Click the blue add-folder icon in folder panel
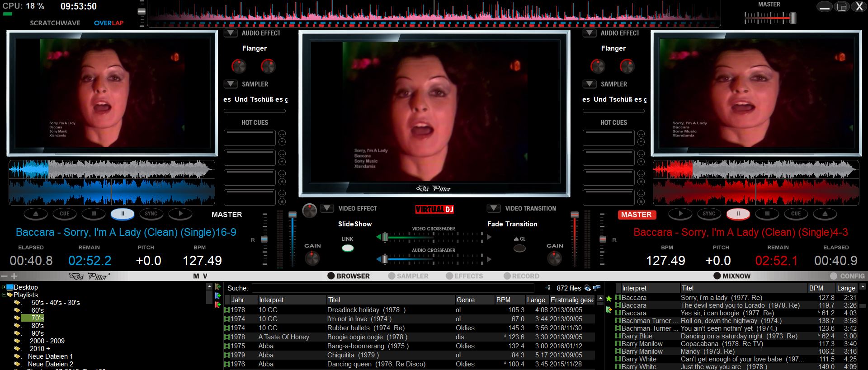The height and width of the screenshot is (370, 868). tap(217, 296)
